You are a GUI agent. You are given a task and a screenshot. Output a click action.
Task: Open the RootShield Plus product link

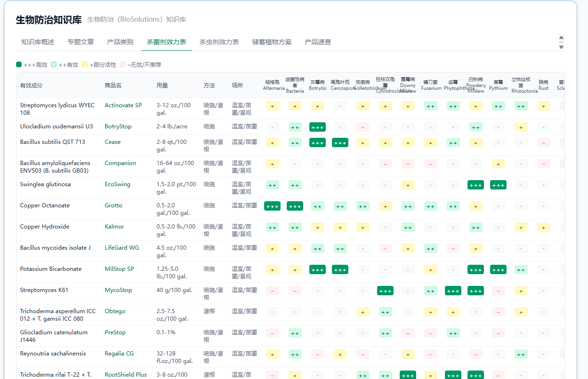(126, 375)
